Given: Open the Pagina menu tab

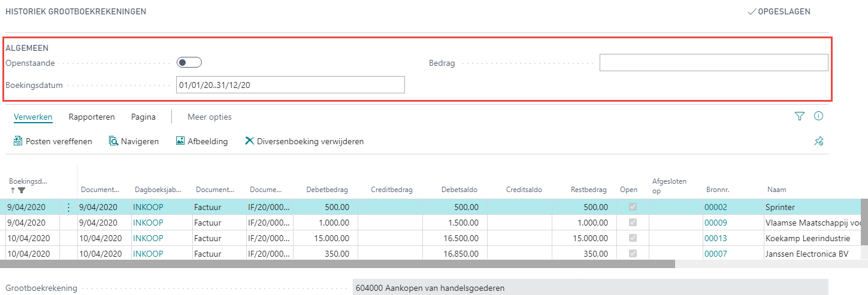Looking at the screenshot, I should tap(143, 117).
